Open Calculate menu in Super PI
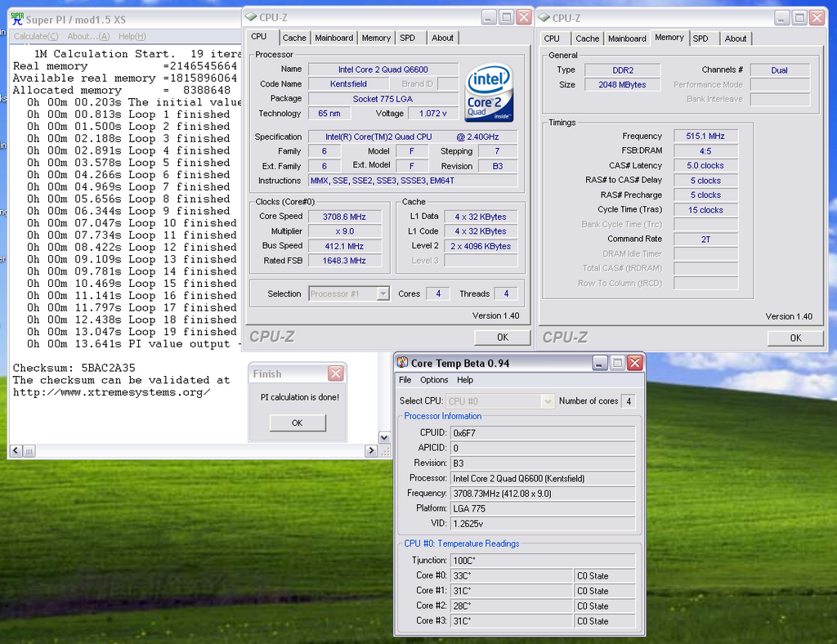 (x=36, y=36)
